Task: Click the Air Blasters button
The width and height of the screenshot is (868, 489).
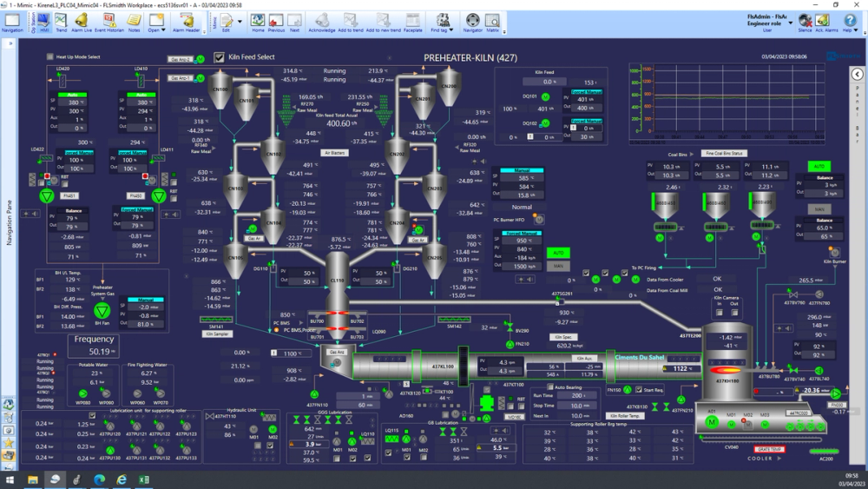Action: click(x=334, y=153)
